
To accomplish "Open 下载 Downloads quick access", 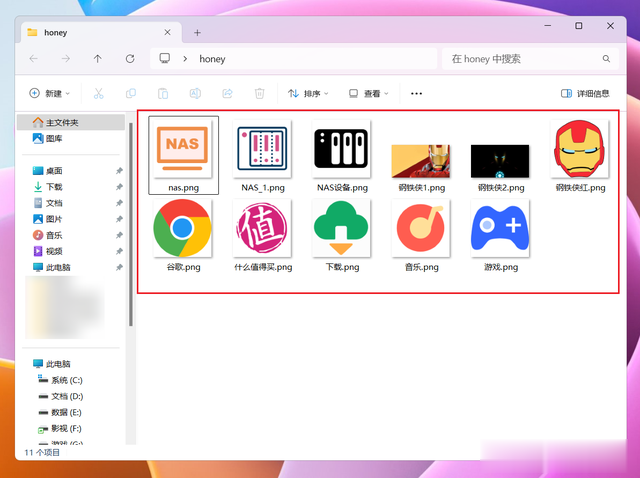I will coord(71,187).
